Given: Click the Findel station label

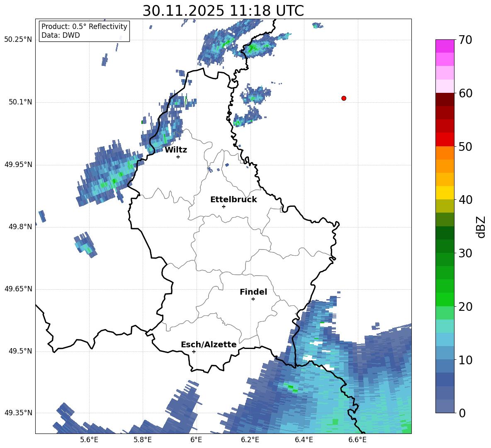Looking at the screenshot, I should tap(253, 292).
